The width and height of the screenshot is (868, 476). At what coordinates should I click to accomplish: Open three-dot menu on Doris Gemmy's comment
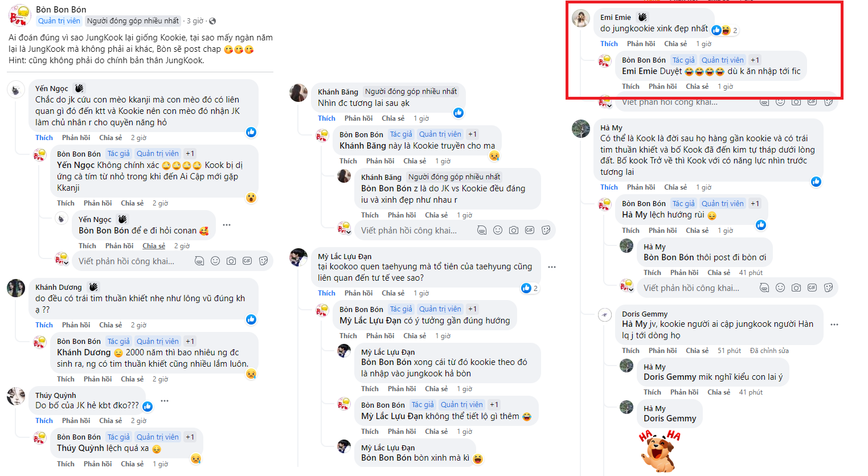point(834,325)
